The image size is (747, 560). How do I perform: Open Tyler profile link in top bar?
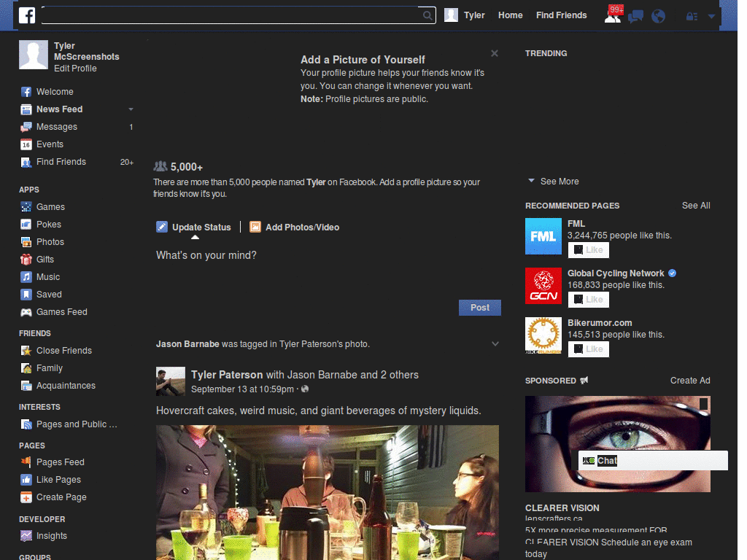point(474,15)
